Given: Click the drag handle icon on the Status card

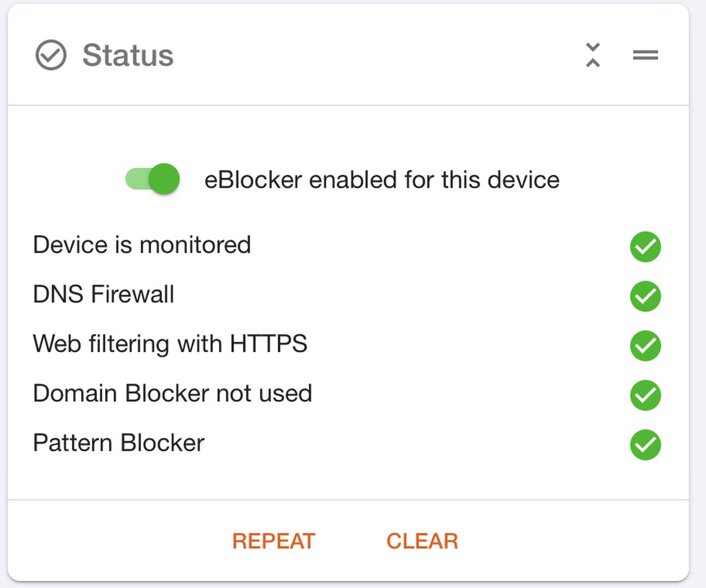Looking at the screenshot, I should click(646, 55).
